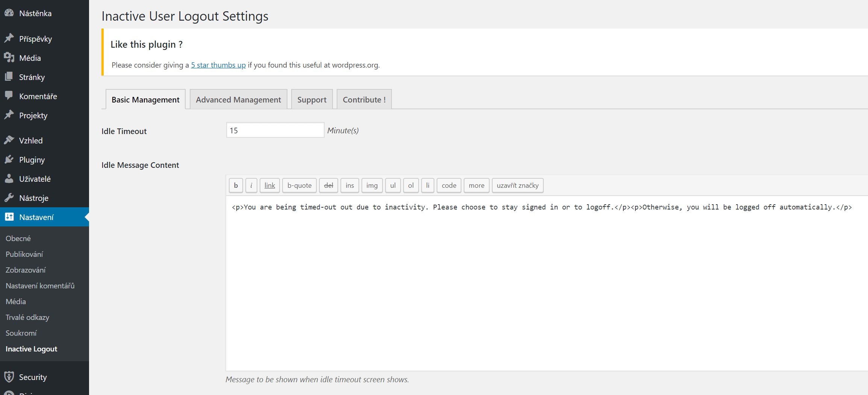Click the Média sidebar icon
868x395 pixels.
tap(9, 58)
